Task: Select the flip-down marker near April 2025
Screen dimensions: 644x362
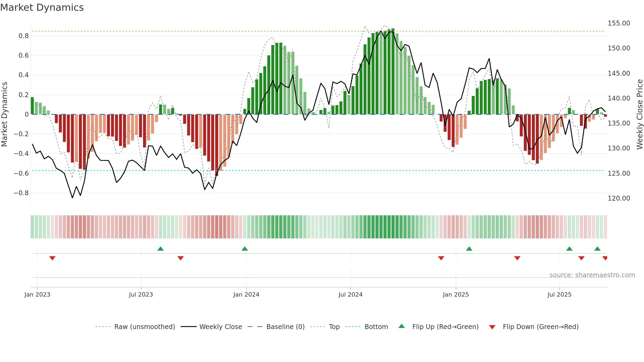Action: point(517,258)
